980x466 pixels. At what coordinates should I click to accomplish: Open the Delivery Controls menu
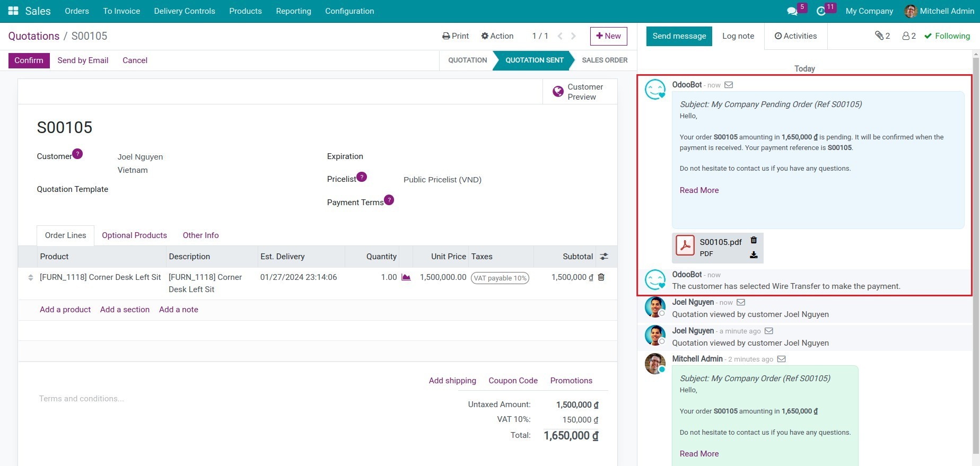[x=185, y=11]
